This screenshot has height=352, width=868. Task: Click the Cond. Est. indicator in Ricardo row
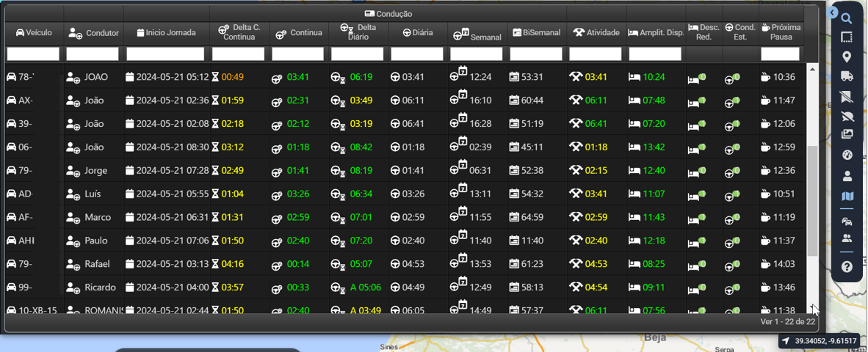click(732, 288)
